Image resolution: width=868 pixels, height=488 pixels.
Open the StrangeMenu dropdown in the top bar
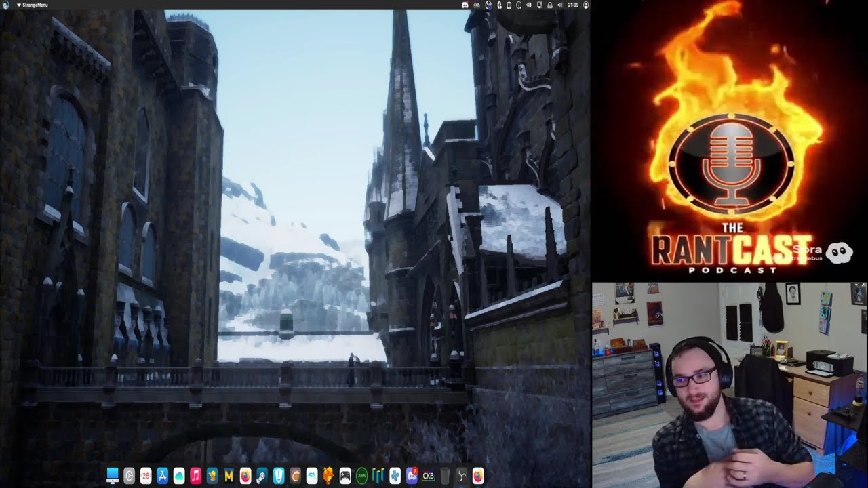pos(32,5)
